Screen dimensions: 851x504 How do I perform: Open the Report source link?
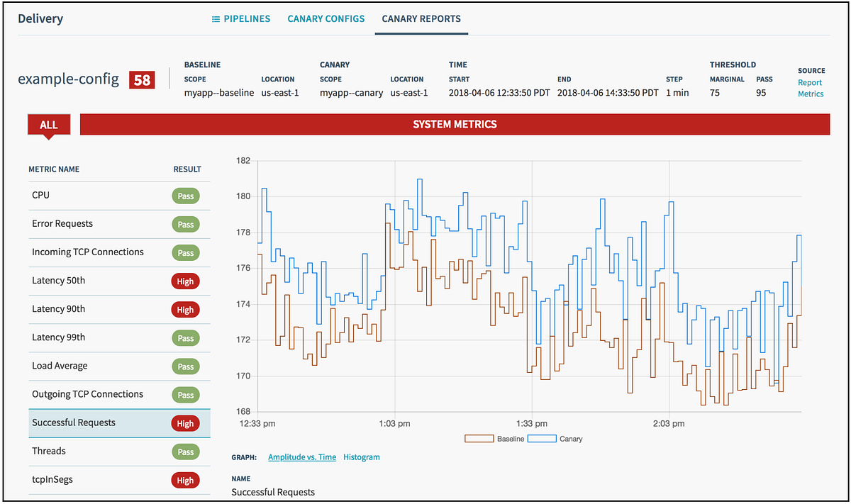point(810,82)
